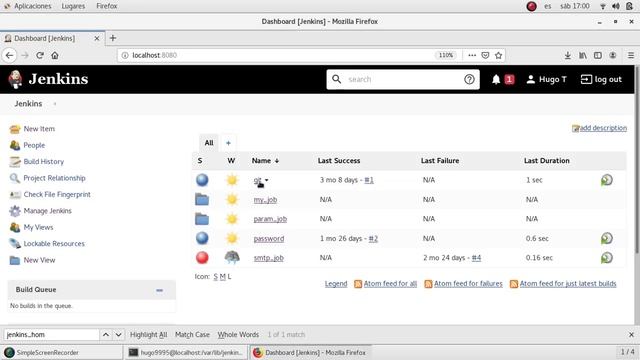This screenshot has width=640, height=360.
Task: Click the My Views icon in sidebar
Action: point(15,227)
